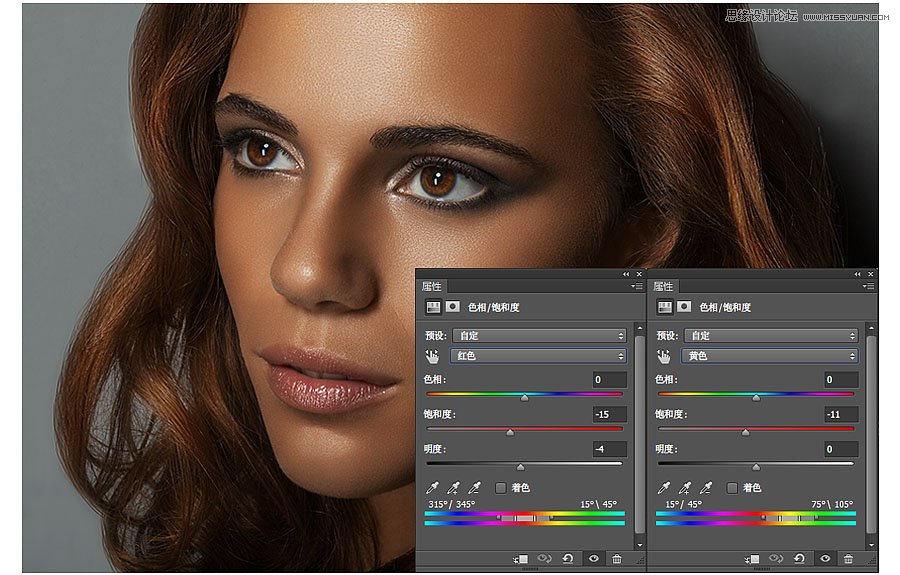The image size is (900, 575).
Task: Click 饱和度 saturation slider handle at -15
Action: (x=510, y=432)
